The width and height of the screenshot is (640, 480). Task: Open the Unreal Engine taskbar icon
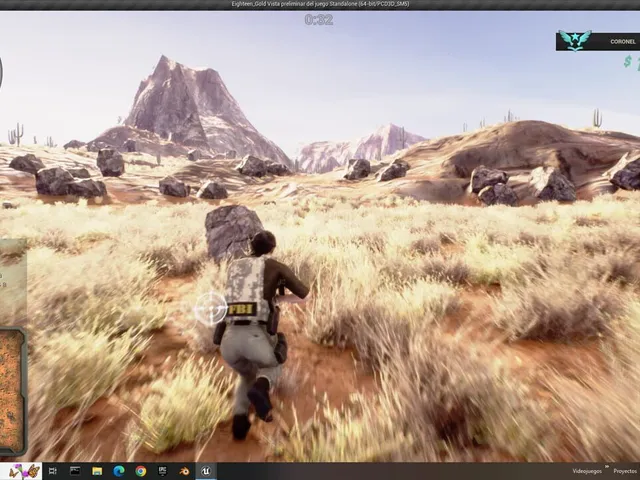click(x=206, y=471)
